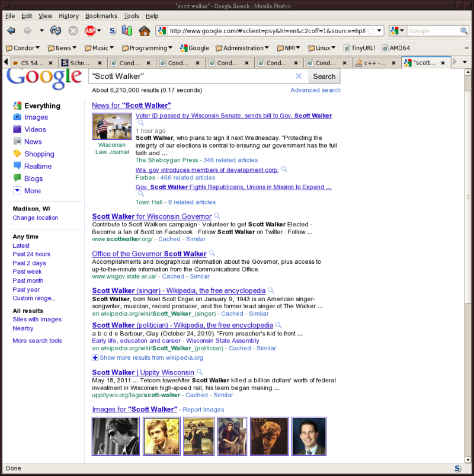
Task: Open the Adblock Plus dropdown arrow
Action: click(99, 31)
